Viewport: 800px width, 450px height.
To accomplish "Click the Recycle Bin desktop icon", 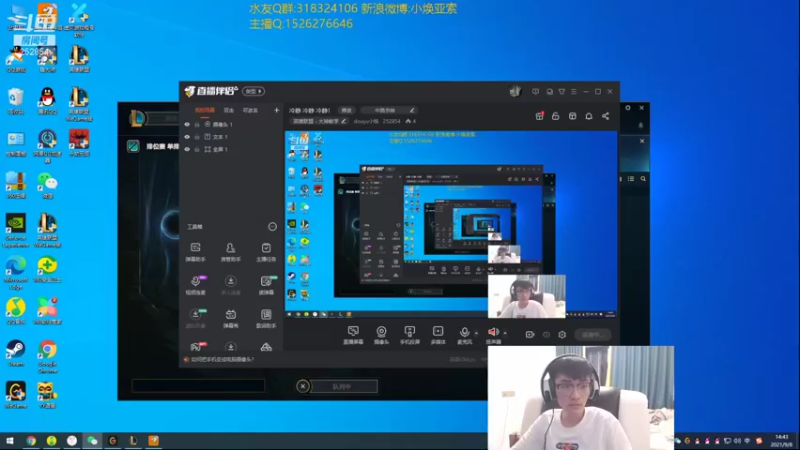I will (x=15, y=101).
